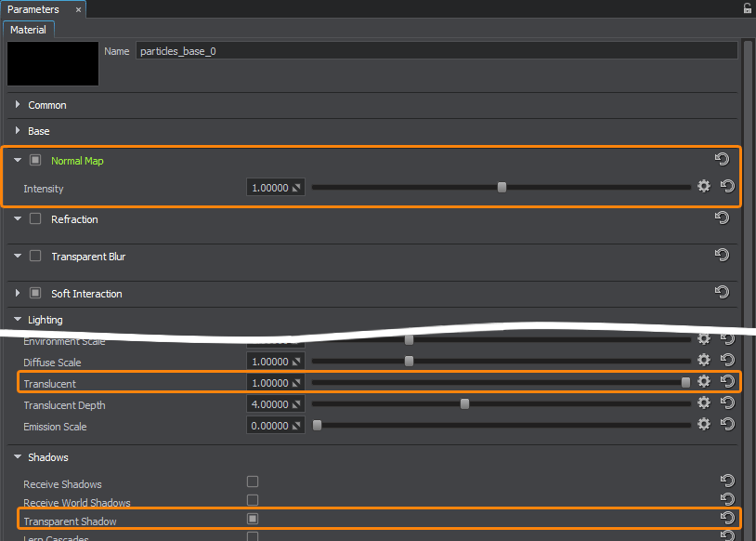Viewport: 756px width, 541px height.
Task: Toggle the Soft Interaction checkbox
Action: (35, 293)
